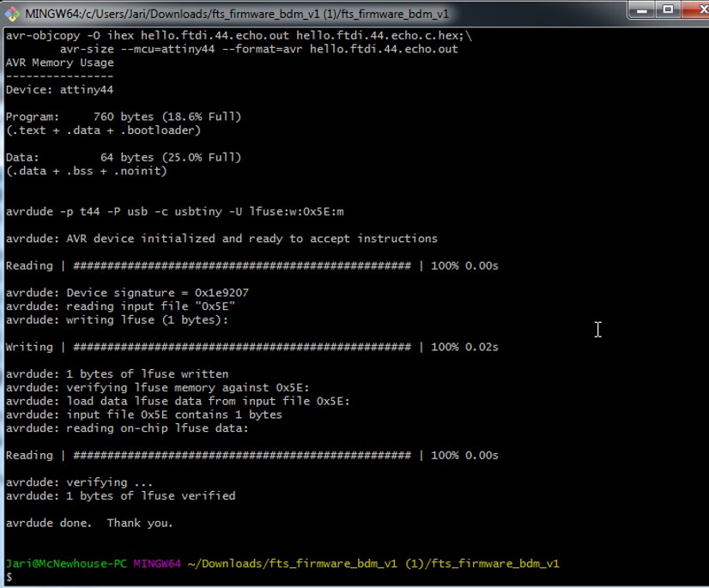
Task: Click 'writing lfuse (1 bytes):' line
Action: tap(117, 320)
